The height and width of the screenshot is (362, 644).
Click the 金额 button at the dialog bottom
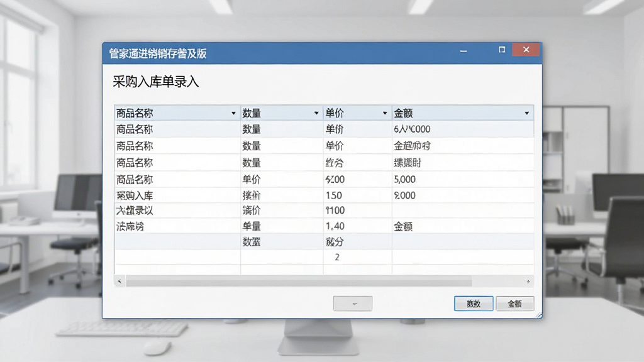coord(514,304)
